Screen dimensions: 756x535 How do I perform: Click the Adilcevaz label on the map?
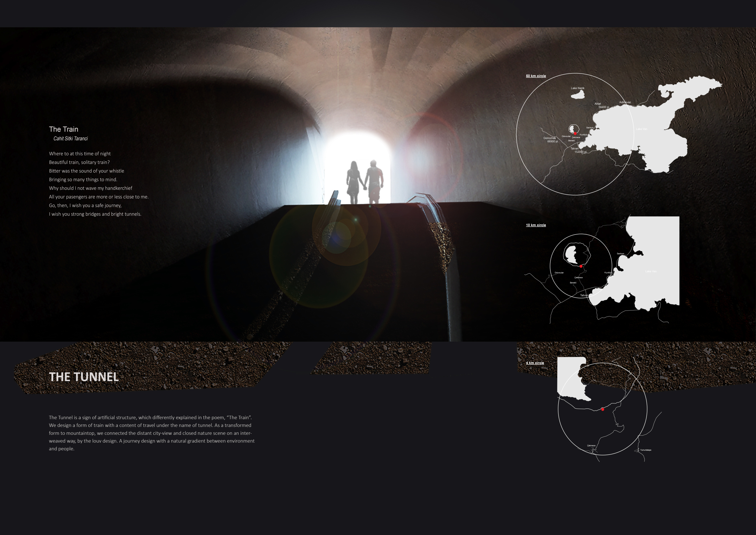(x=625, y=103)
